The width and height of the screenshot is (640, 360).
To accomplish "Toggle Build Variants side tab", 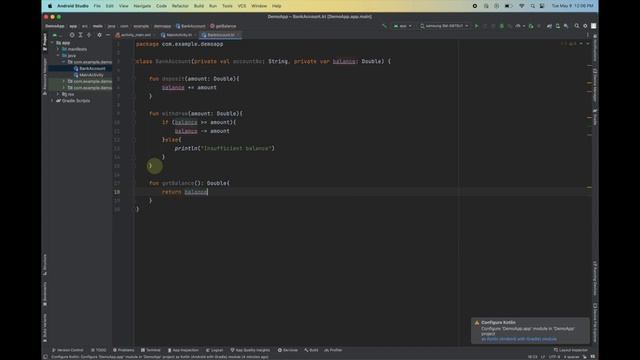I will 44,328.
